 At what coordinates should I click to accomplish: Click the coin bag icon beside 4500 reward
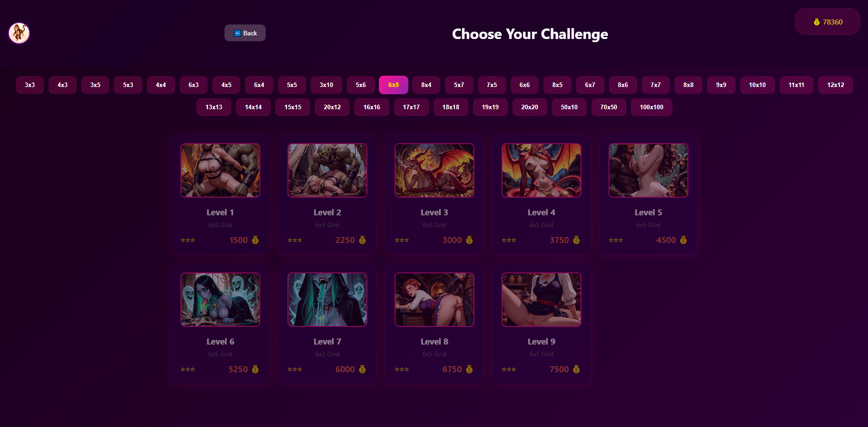point(683,240)
